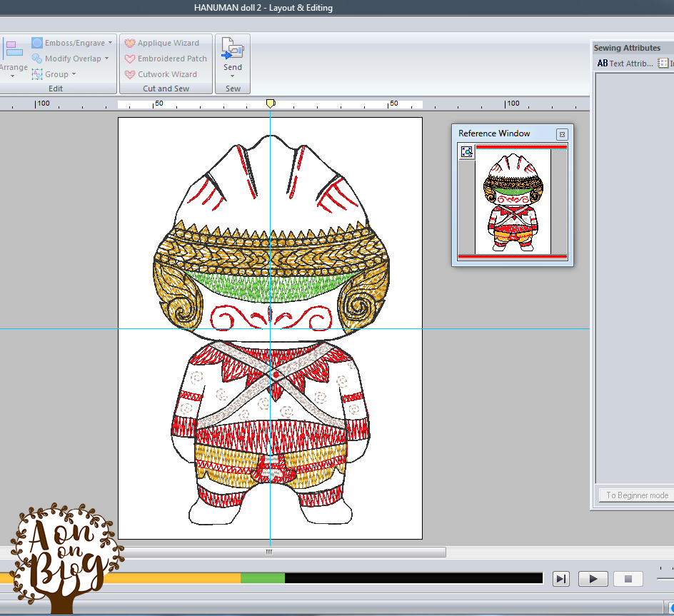Click the Reference Window zoom-to-fit icon

pos(467,152)
